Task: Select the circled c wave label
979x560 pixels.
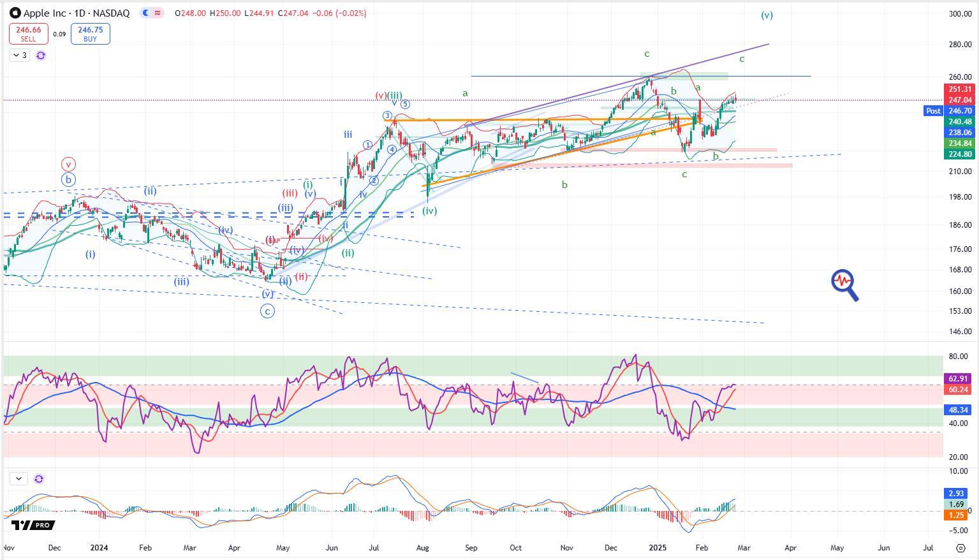Action: [x=267, y=311]
